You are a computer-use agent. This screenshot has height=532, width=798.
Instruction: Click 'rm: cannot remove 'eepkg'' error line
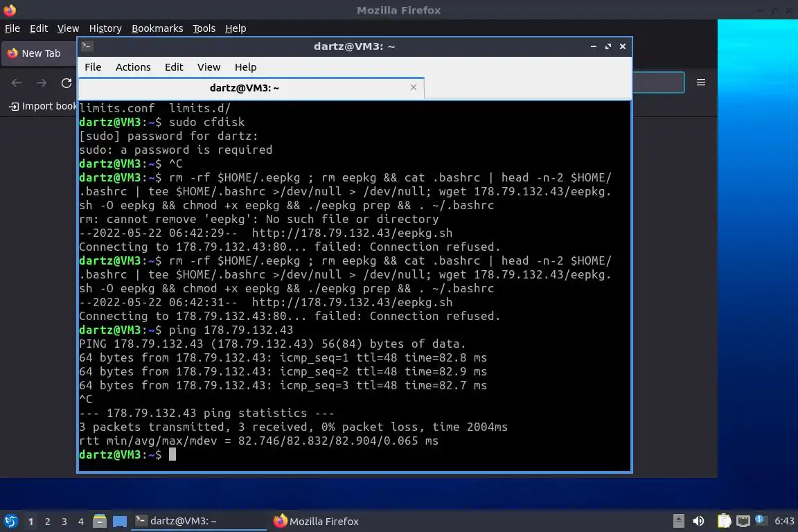(x=258, y=219)
